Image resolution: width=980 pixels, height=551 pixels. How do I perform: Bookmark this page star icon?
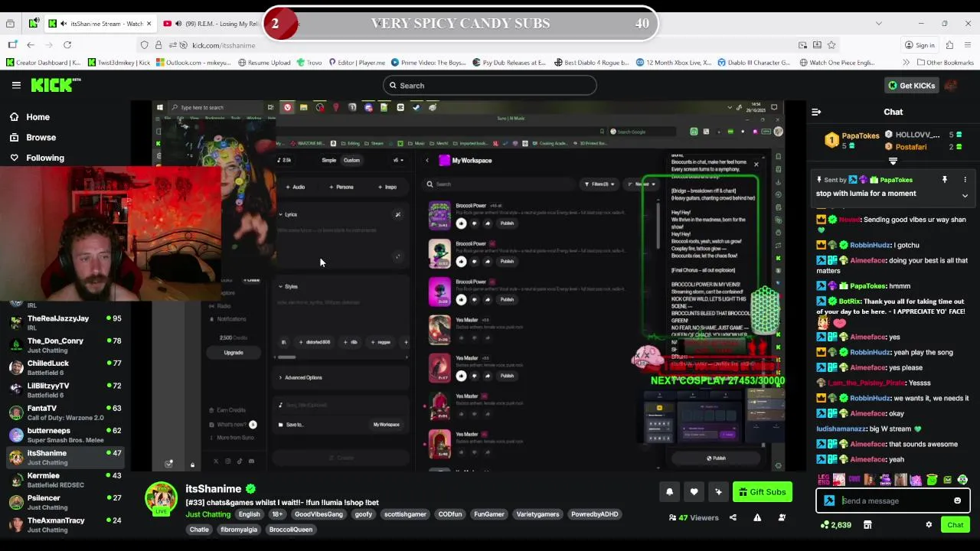[831, 45]
